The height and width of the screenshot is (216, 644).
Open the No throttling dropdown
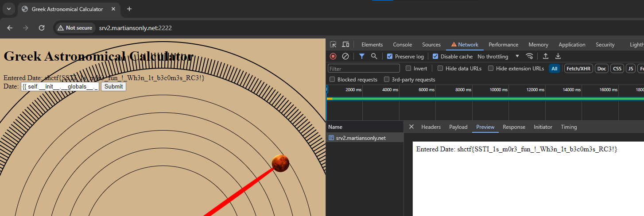[498, 56]
